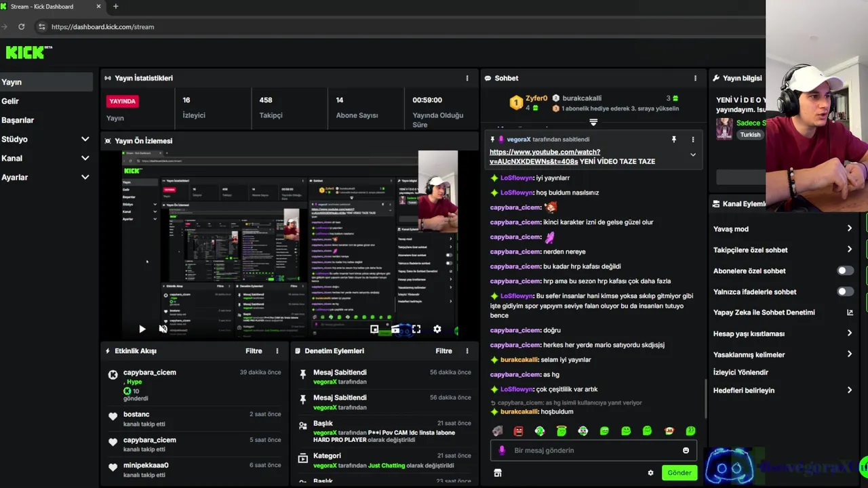Open Etkinlik Akışı three-dot menu
This screenshot has height=488, width=868.
277,350
